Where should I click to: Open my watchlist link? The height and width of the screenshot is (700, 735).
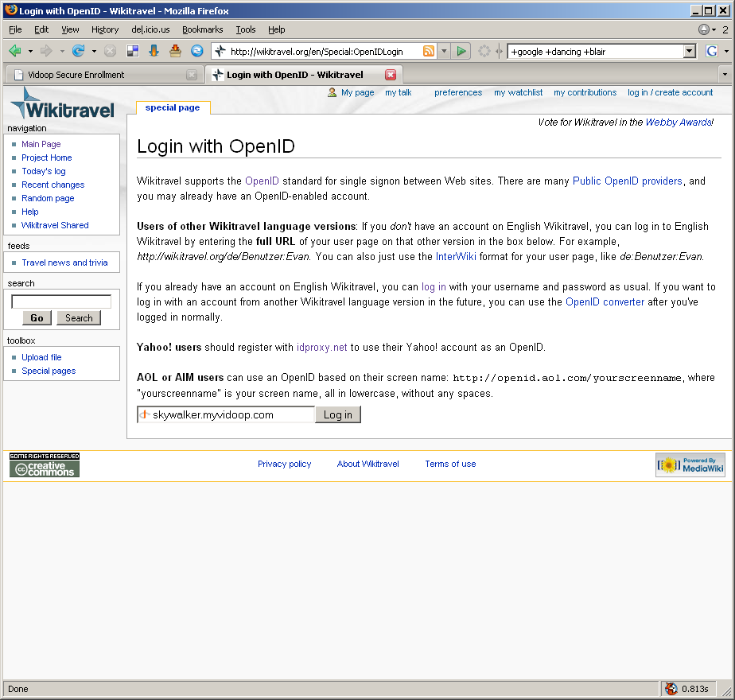click(x=518, y=92)
